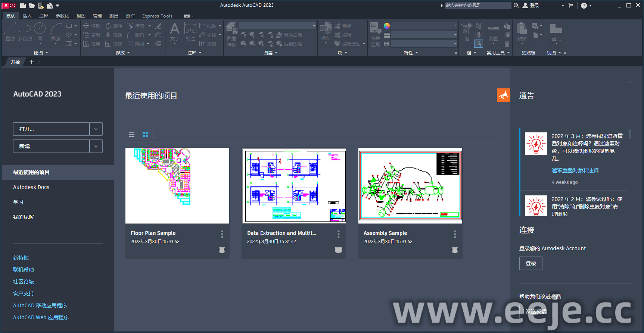Click the help question mark icon

click(x=584, y=6)
